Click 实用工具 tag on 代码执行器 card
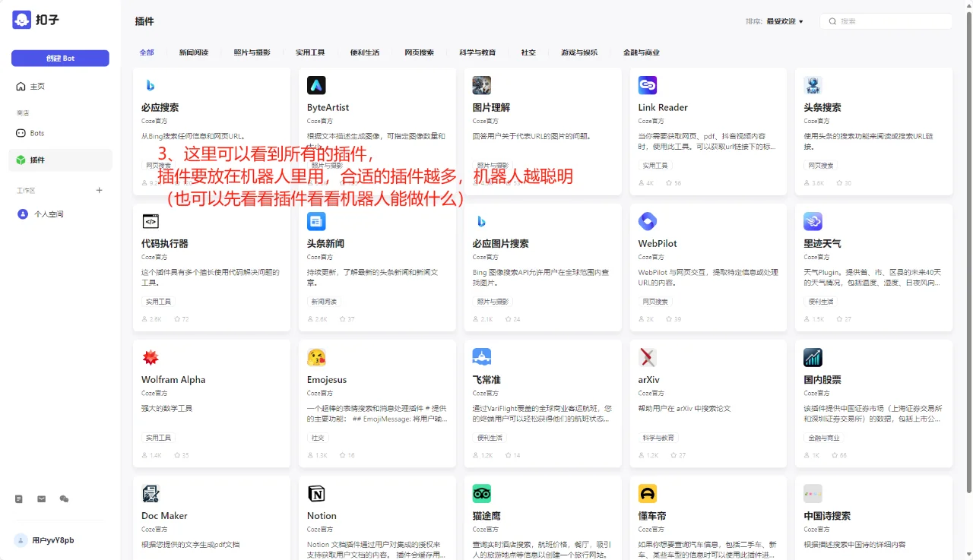The image size is (973, 560). click(x=158, y=302)
